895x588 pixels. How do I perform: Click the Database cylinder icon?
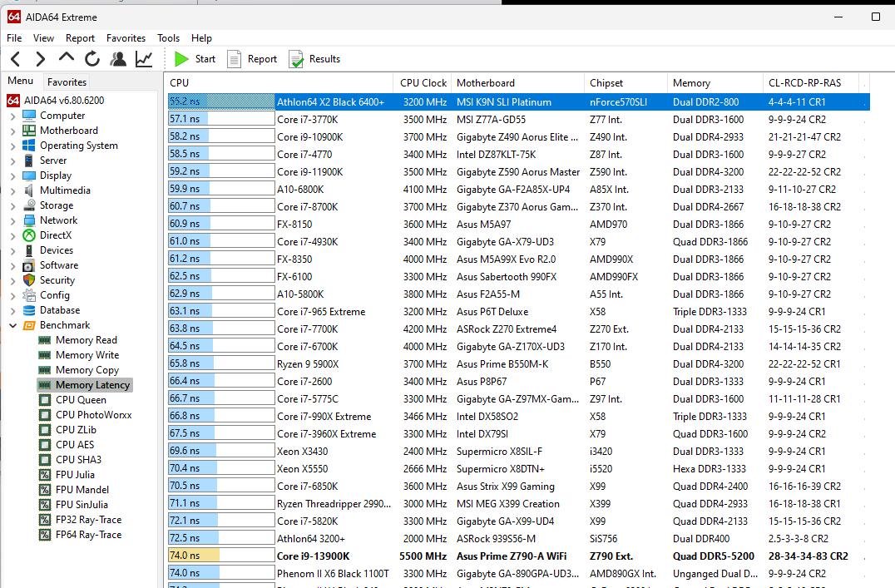(29, 310)
